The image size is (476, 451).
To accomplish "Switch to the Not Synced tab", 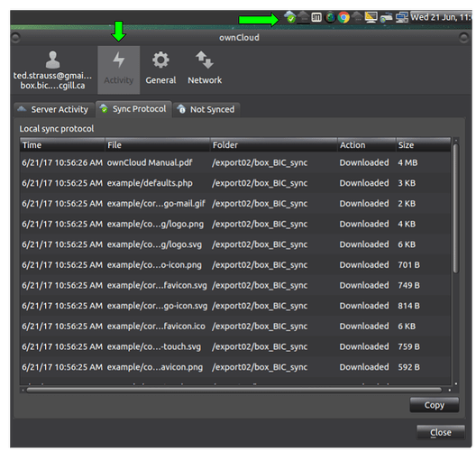I will point(206,109).
